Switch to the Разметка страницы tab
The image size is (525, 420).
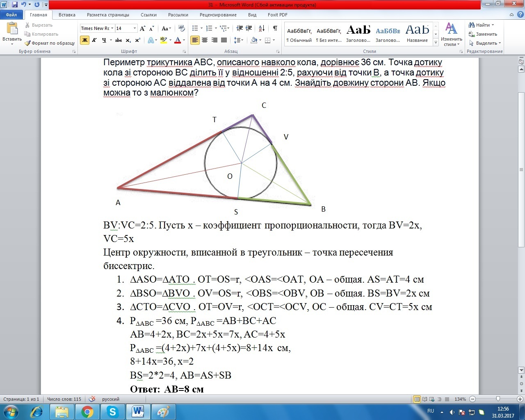click(108, 15)
